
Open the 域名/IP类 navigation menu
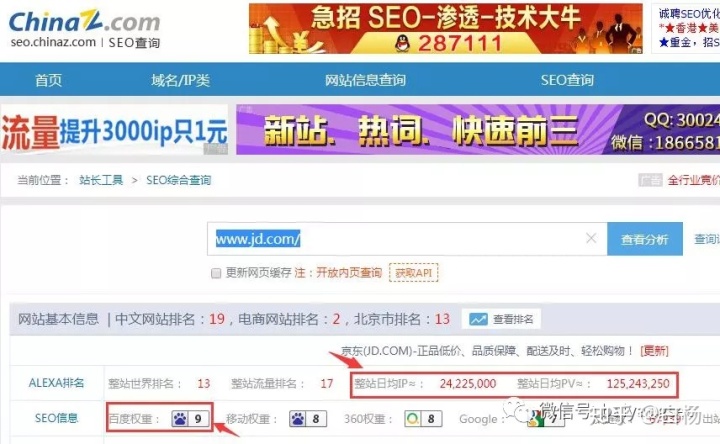180,80
